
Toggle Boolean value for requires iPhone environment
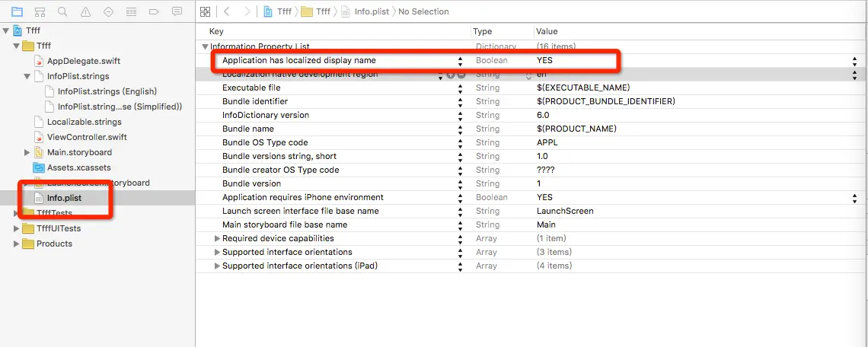pyautogui.click(x=854, y=197)
